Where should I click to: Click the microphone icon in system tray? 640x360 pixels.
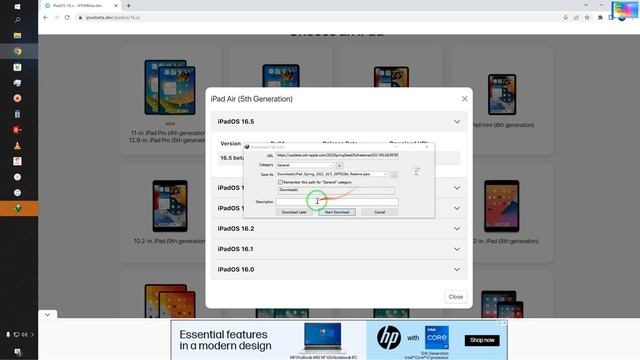pos(8,335)
